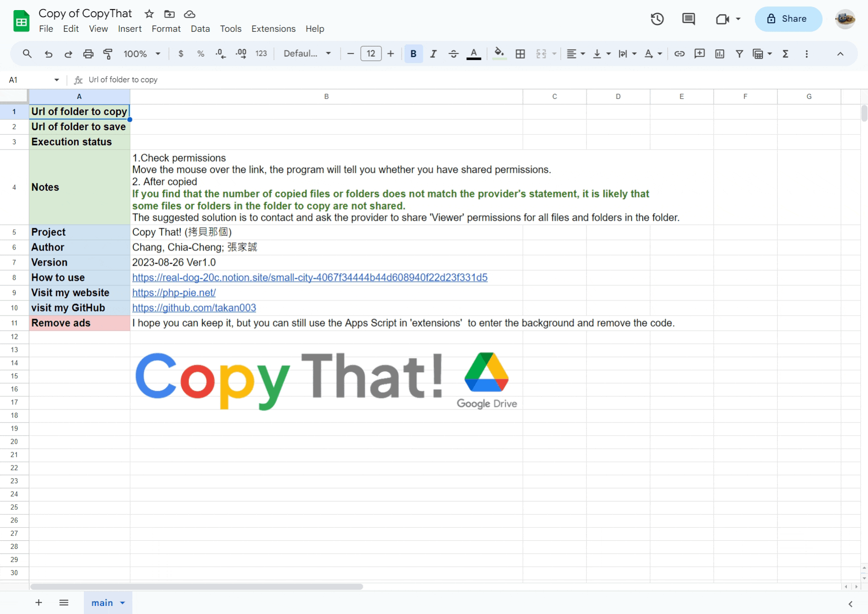Screen dimensions: 868x614
Task: Open the php-pie.net website link
Action: click(174, 293)
